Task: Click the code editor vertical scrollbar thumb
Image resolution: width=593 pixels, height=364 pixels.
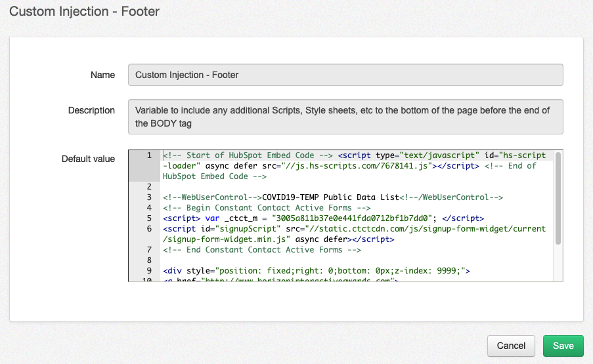Action: 558,198
